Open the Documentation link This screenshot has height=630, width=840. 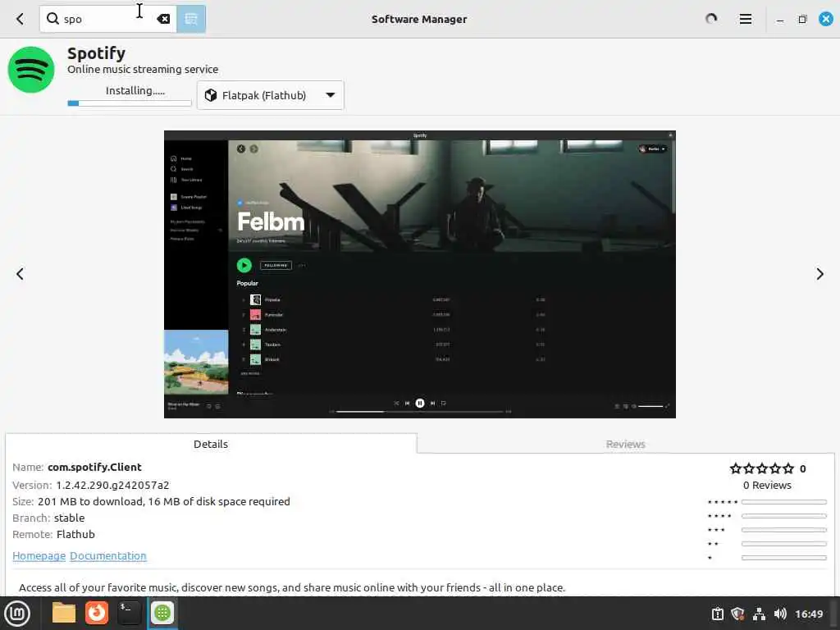pos(108,556)
